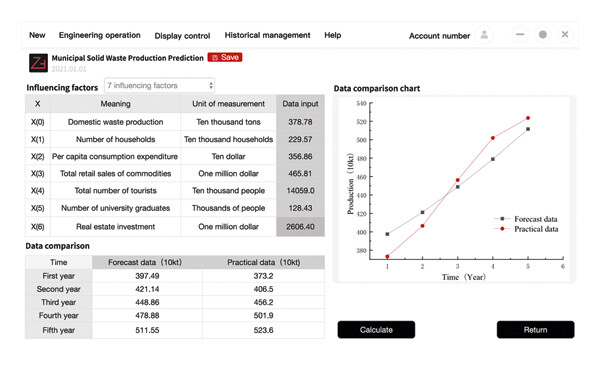Edit X(3) data input 465.81
This screenshot has width=600, height=370.
pyautogui.click(x=300, y=173)
